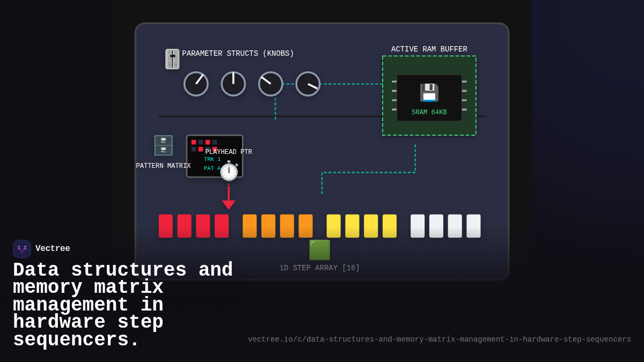This screenshot has width=644, height=362.
Task: Turn the leftmost parameter knob
Action: coord(196,84)
